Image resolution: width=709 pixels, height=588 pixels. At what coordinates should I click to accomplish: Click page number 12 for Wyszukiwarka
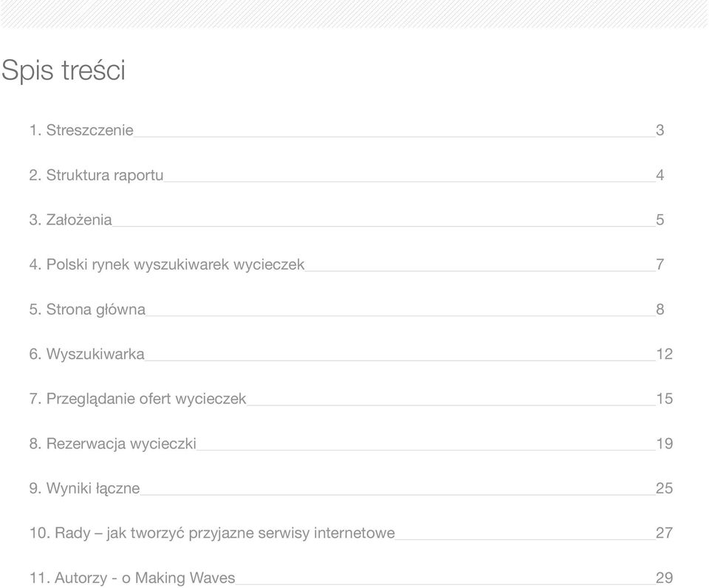point(664,354)
